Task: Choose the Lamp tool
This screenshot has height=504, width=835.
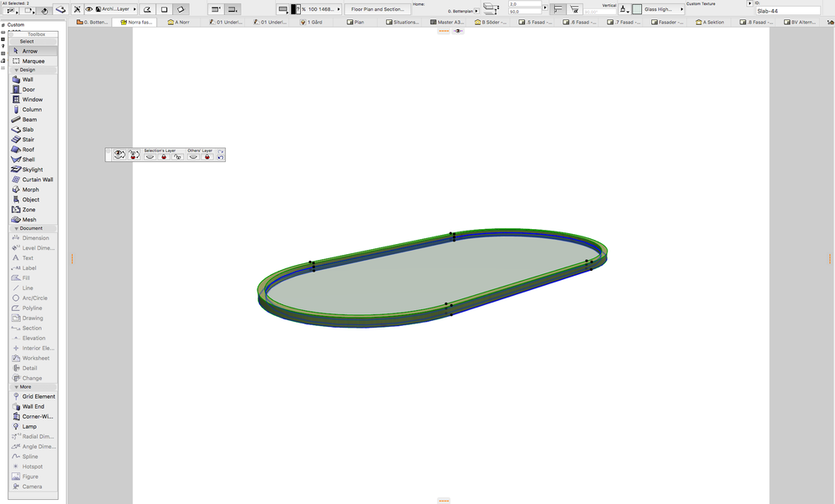Action: pyautogui.click(x=33, y=427)
